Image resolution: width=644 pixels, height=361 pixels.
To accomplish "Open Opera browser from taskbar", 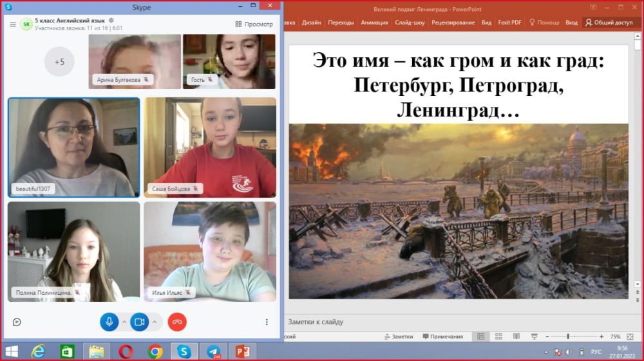I will 126,351.
